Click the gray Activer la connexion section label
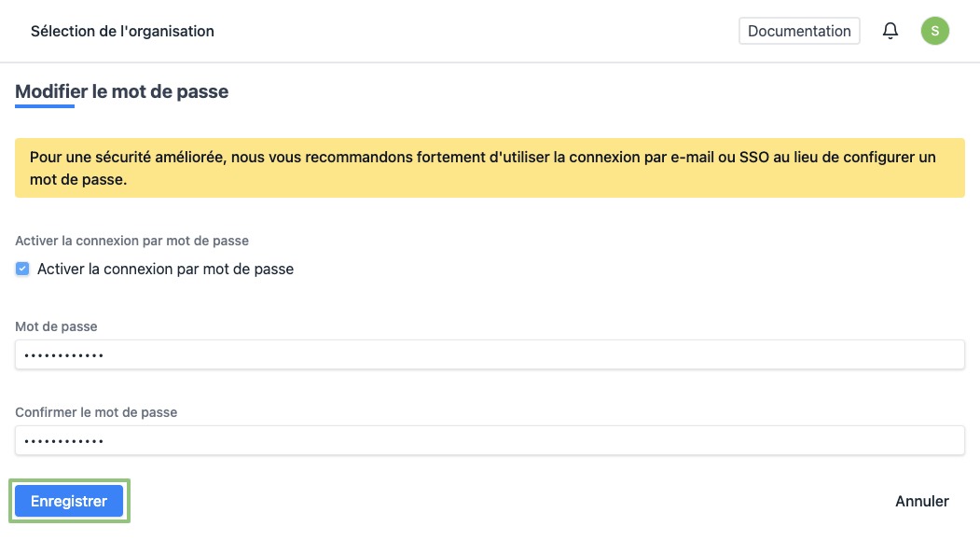This screenshot has width=980, height=554. point(131,241)
